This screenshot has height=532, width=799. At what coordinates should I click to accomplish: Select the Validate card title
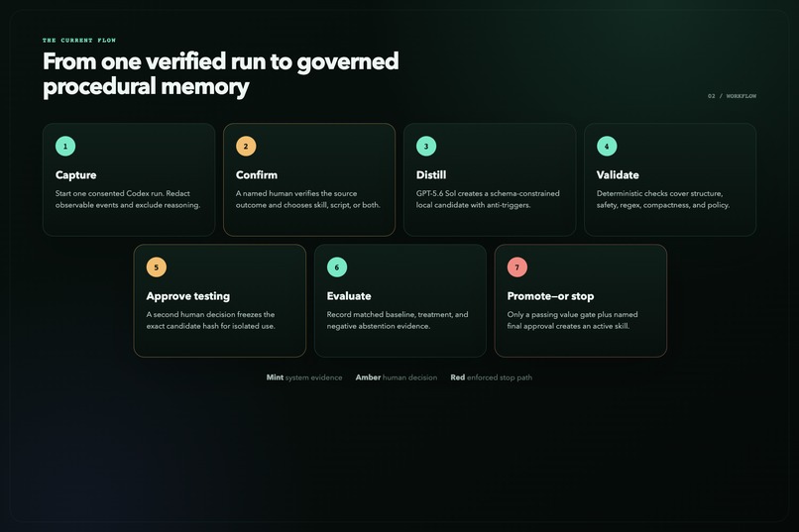point(618,175)
